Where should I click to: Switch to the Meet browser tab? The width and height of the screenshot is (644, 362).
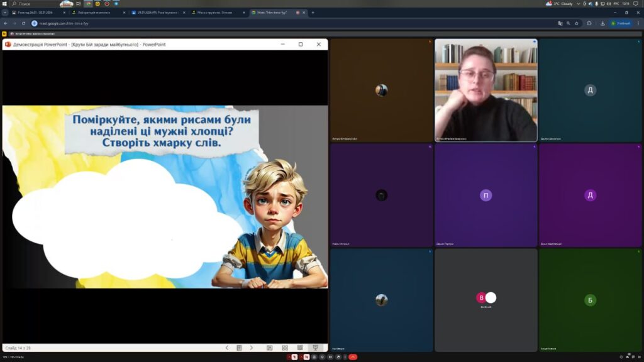pyautogui.click(x=277, y=13)
